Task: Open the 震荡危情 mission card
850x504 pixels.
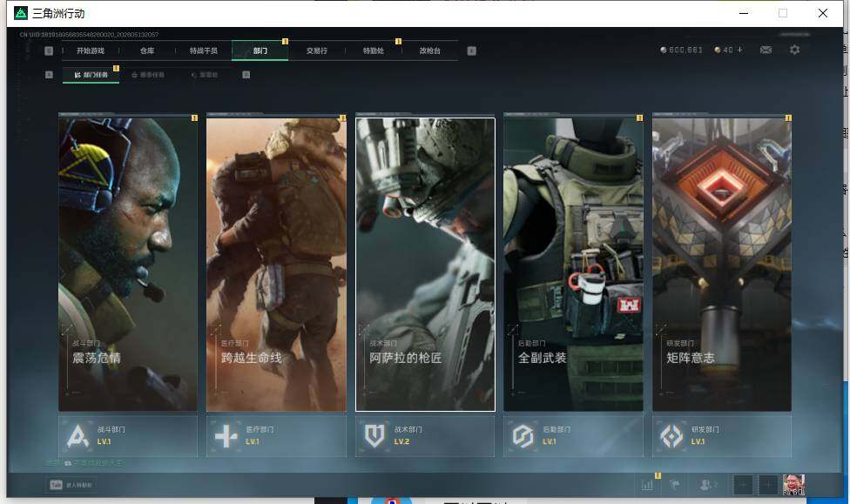Action: 128,265
